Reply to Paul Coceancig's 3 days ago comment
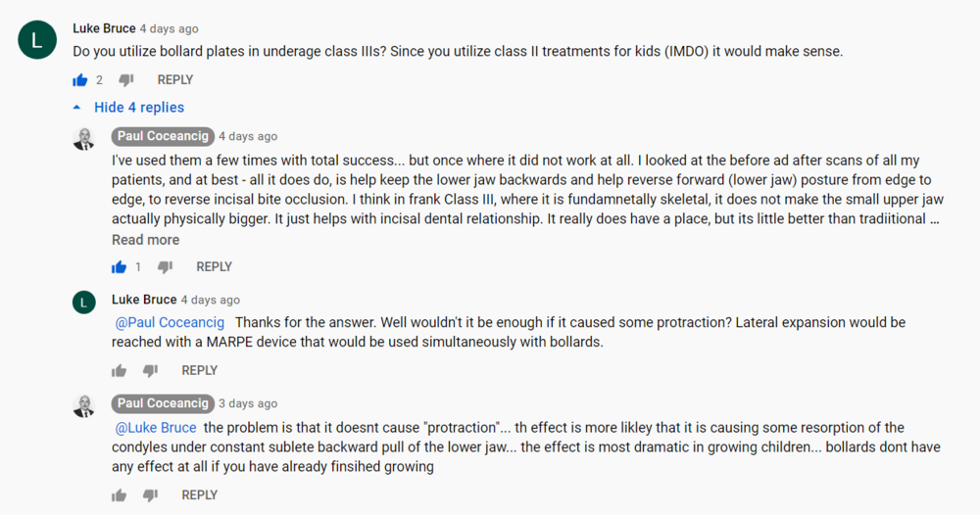Image resolution: width=980 pixels, height=515 pixels. click(199, 495)
